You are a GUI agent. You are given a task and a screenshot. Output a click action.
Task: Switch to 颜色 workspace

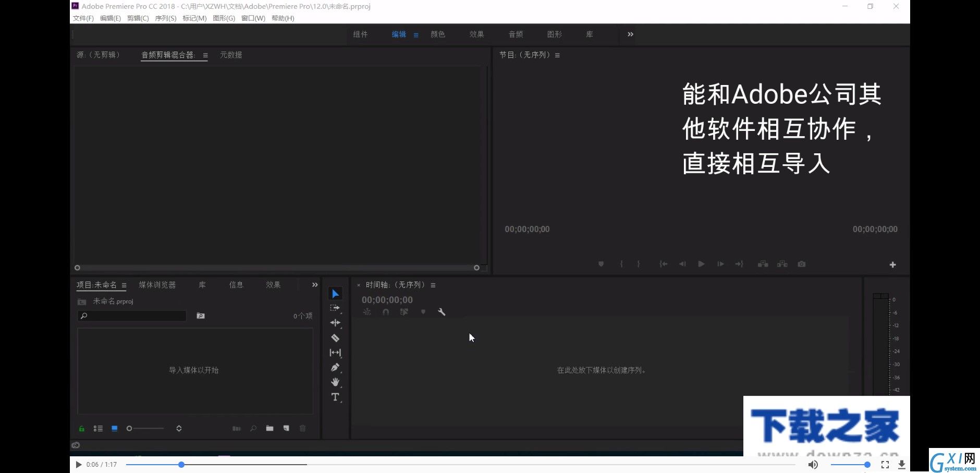coord(438,34)
